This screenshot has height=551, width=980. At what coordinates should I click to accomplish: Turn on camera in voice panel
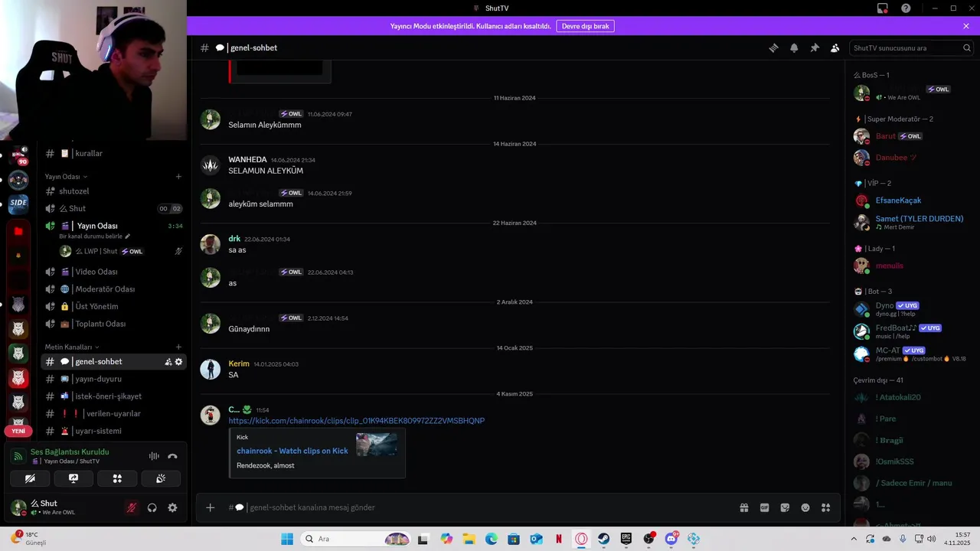[30, 478]
